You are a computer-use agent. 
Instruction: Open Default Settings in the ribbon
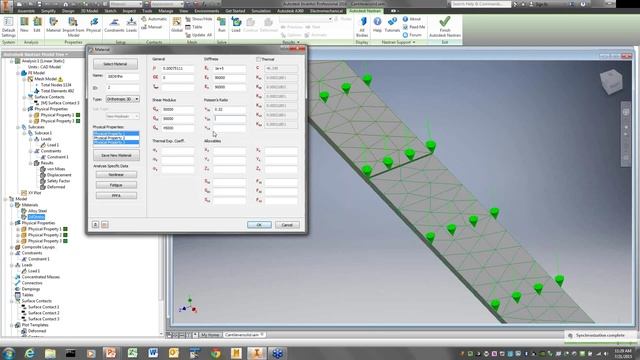[x=8, y=27]
